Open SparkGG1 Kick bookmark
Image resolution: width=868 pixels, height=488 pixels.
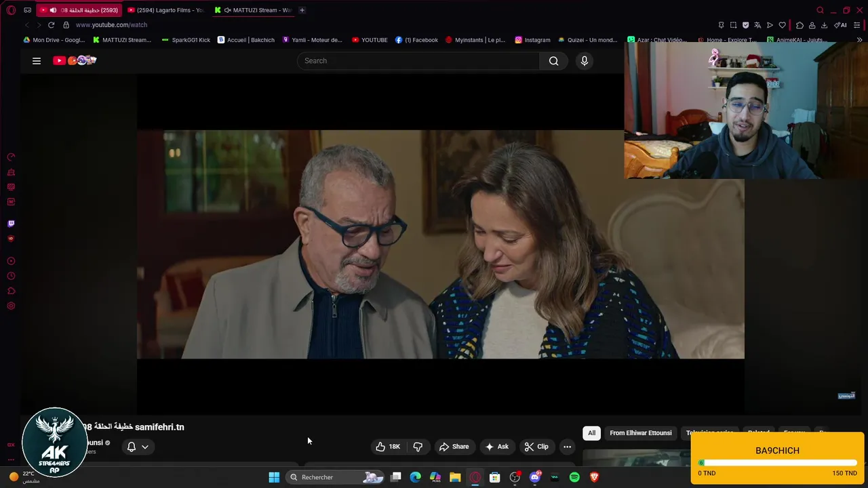click(186, 40)
